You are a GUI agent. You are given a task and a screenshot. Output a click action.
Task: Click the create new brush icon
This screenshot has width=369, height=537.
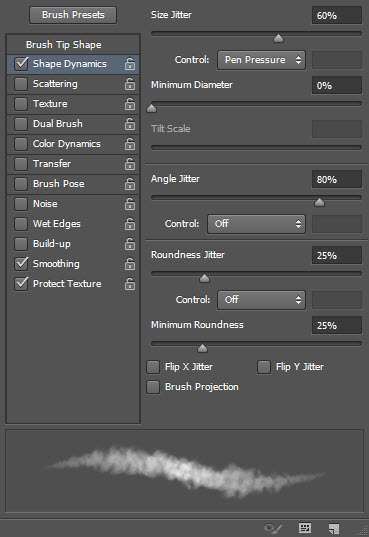pos(334,528)
